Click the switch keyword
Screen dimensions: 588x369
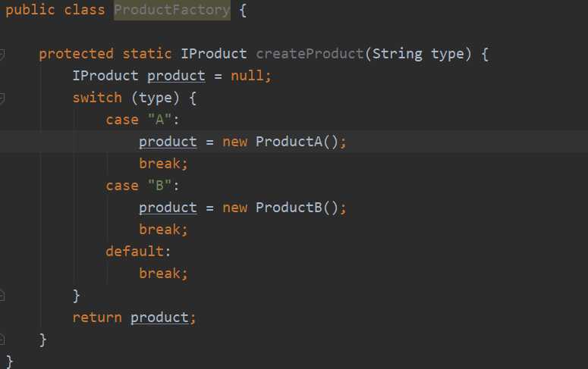97,98
